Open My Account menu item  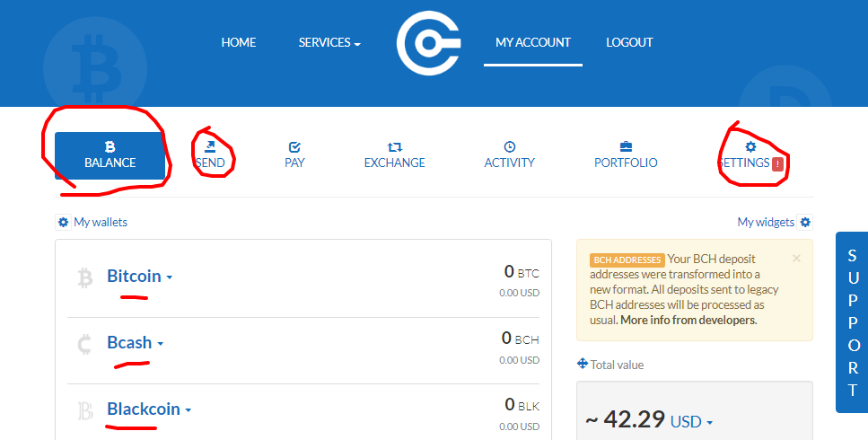[532, 42]
